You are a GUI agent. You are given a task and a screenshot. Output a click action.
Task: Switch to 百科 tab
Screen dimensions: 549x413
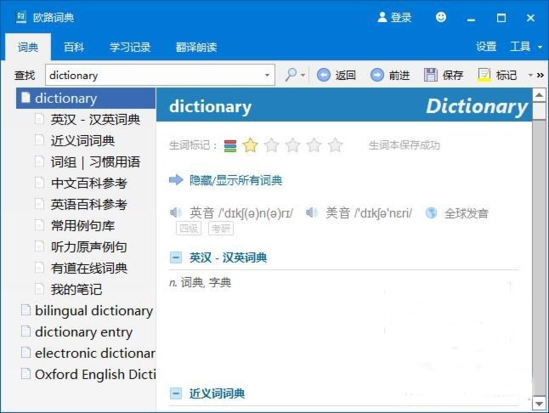click(x=74, y=47)
